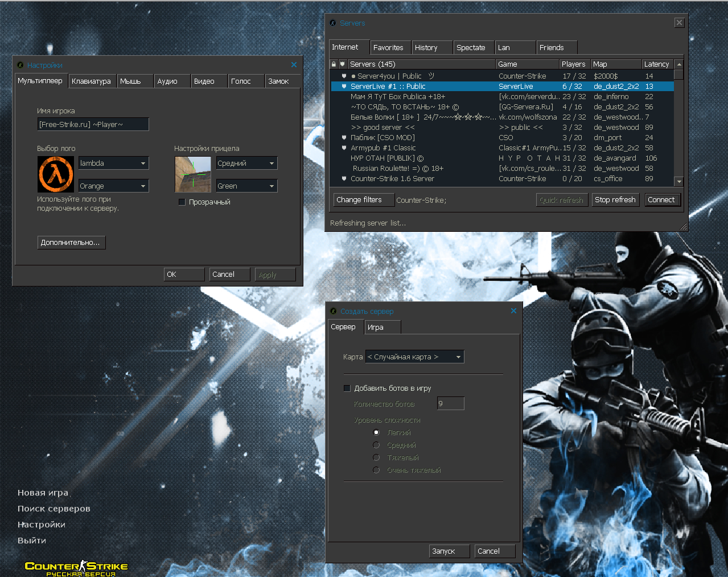Toggle the Прозрачный crosshair checkbox

(x=182, y=202)
